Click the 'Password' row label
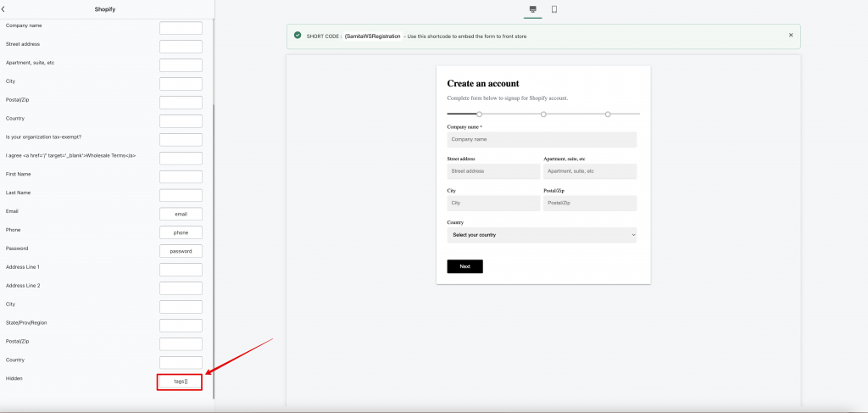 [x=17, y=248]
